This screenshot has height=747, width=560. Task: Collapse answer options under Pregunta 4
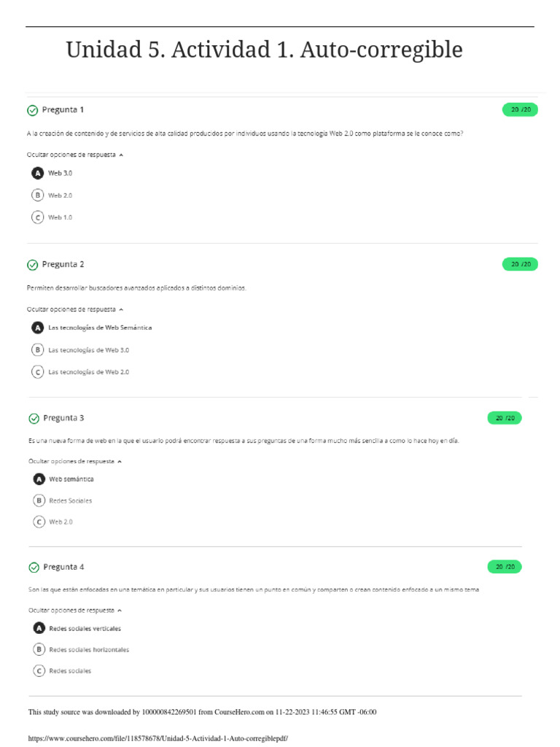(76, 610)
